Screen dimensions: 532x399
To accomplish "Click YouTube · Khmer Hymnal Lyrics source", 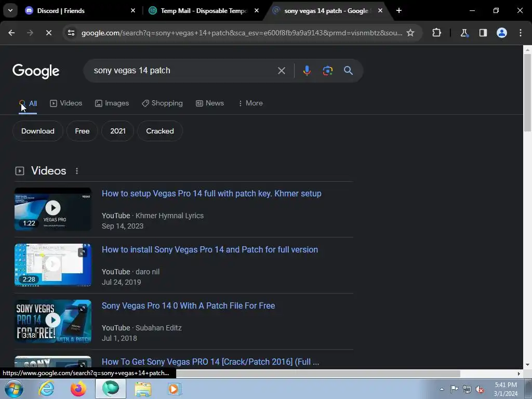I will (x=153, y=216).
